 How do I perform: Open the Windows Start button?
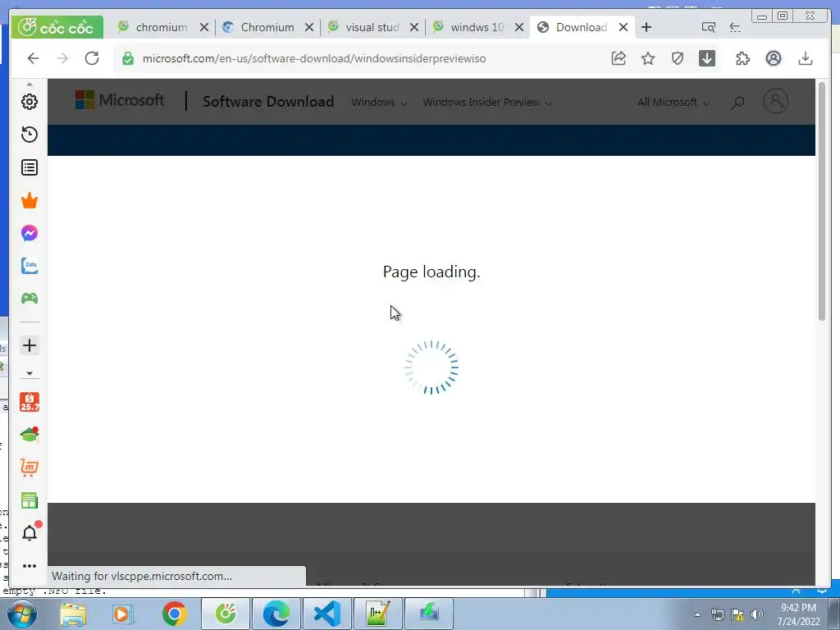(x=21, y=614)
